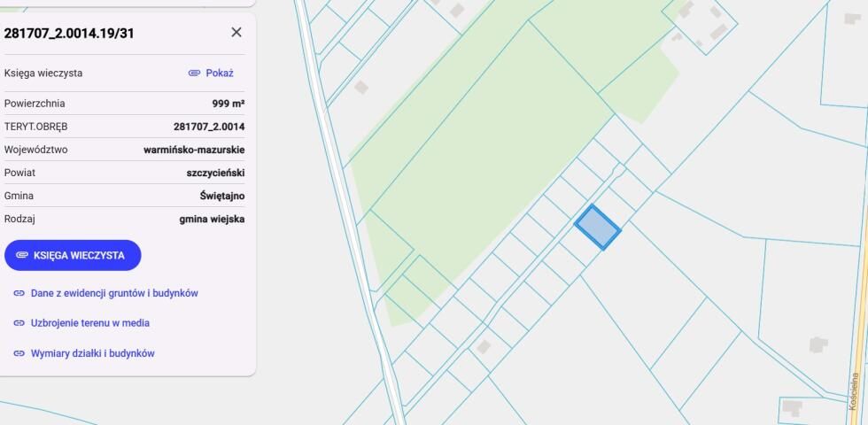Open the KSIĘGA WIECZYSTA blue button
868x425 pixels.
click(x=73, y=255)
